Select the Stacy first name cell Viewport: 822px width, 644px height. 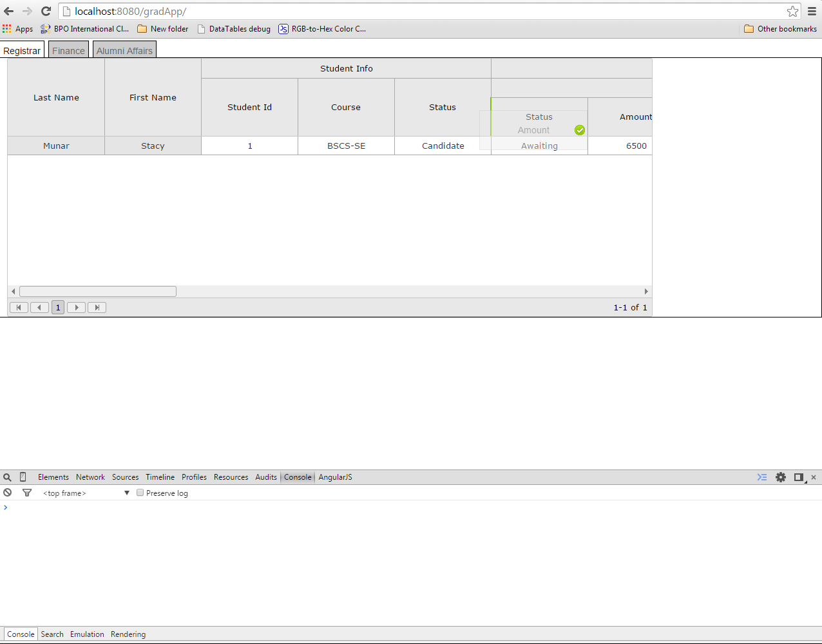pos(153,146)
